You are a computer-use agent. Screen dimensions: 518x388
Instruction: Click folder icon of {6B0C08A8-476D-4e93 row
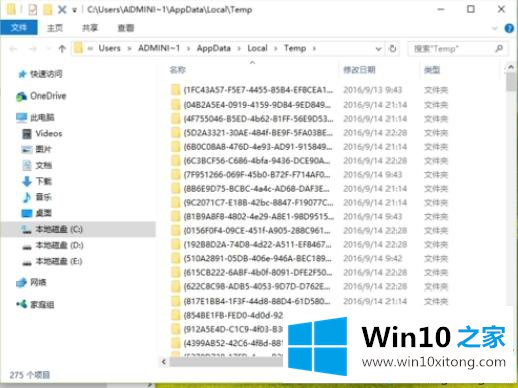point(175,147)
